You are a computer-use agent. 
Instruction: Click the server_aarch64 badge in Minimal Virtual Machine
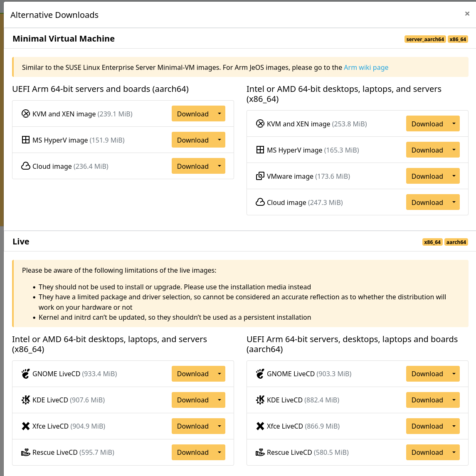[x=425, y=39]
